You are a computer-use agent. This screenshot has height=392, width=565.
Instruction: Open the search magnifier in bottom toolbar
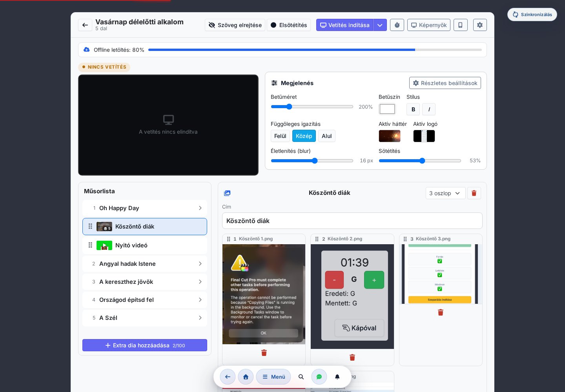[301, 377]
